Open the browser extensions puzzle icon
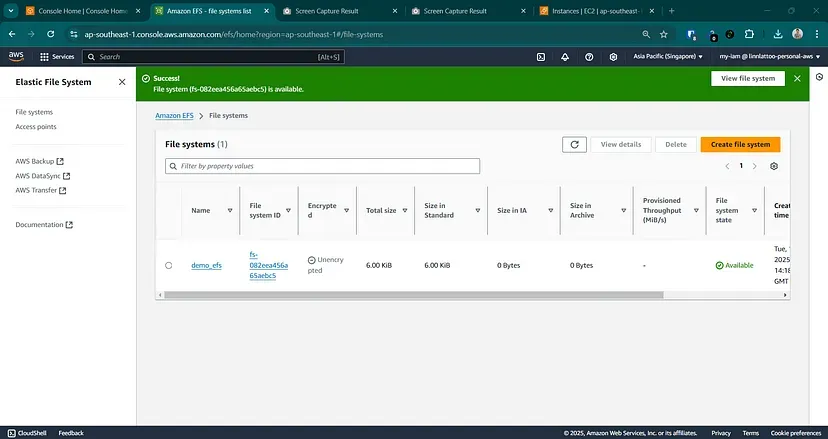The image size is (828, 439). pos(749,34)
